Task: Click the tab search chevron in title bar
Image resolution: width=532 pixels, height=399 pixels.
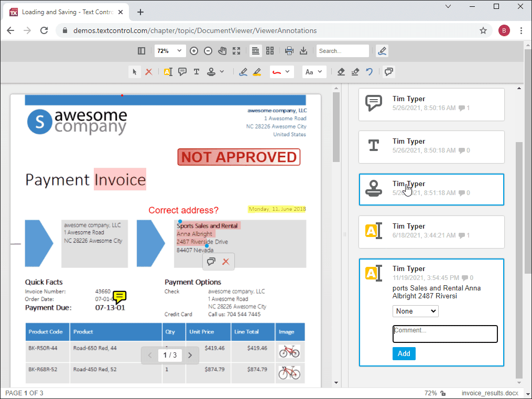Action: tap(448, 6)
